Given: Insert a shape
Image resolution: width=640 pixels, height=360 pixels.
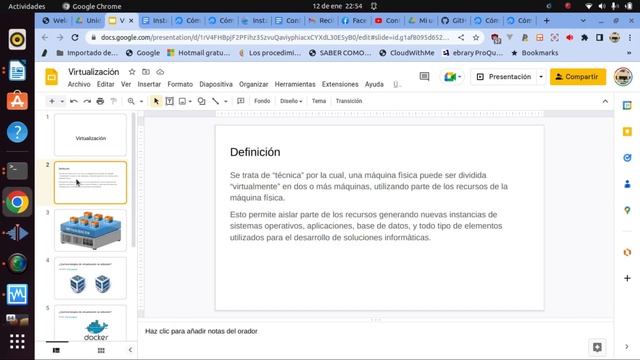Looking at the screenshot, I should coord(201,101).
